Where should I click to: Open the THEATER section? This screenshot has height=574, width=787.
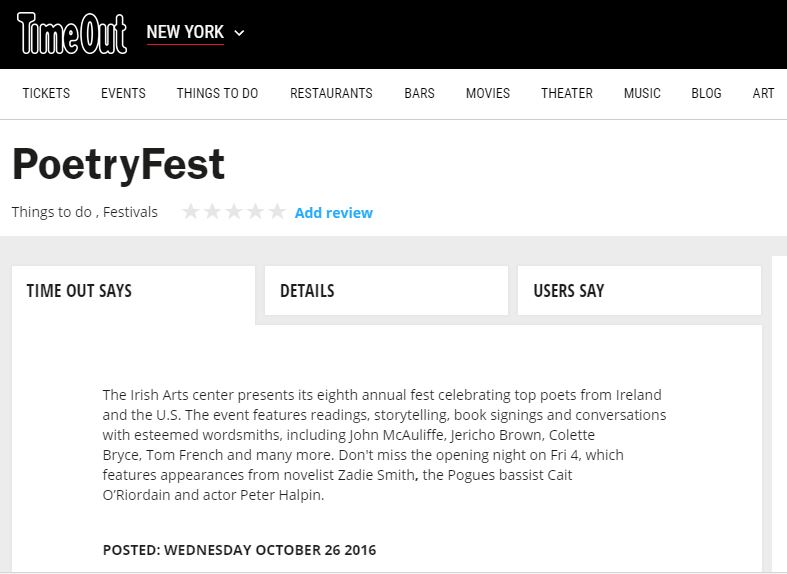point(567,93)
